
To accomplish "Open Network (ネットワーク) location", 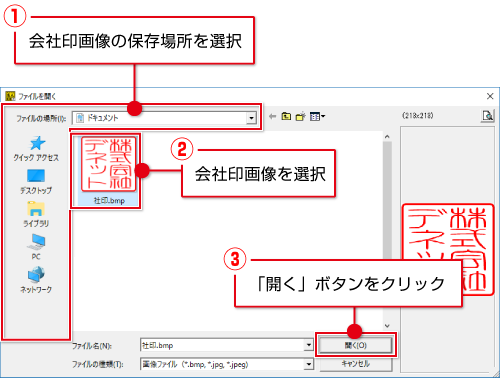I will [x=36, y=280].
